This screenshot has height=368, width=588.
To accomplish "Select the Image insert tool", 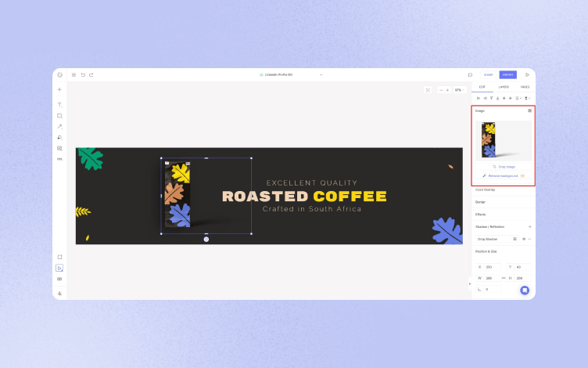I will [x=59, y=148].
